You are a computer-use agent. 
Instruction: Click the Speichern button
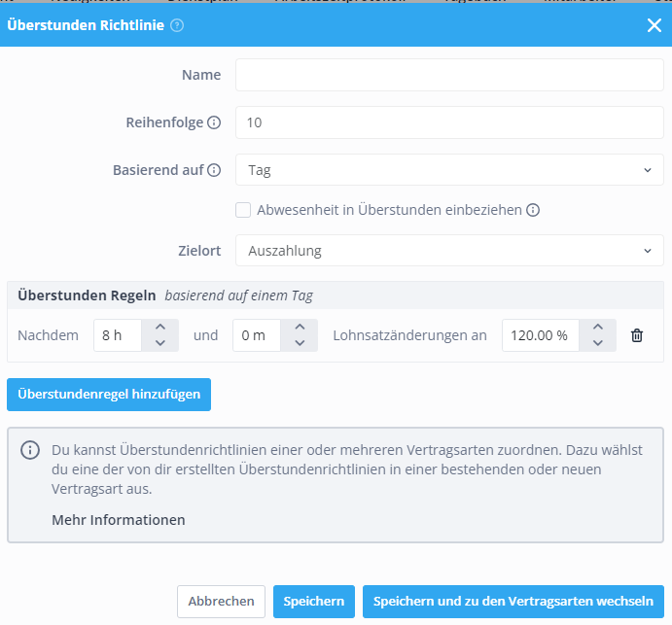[314, 602]
